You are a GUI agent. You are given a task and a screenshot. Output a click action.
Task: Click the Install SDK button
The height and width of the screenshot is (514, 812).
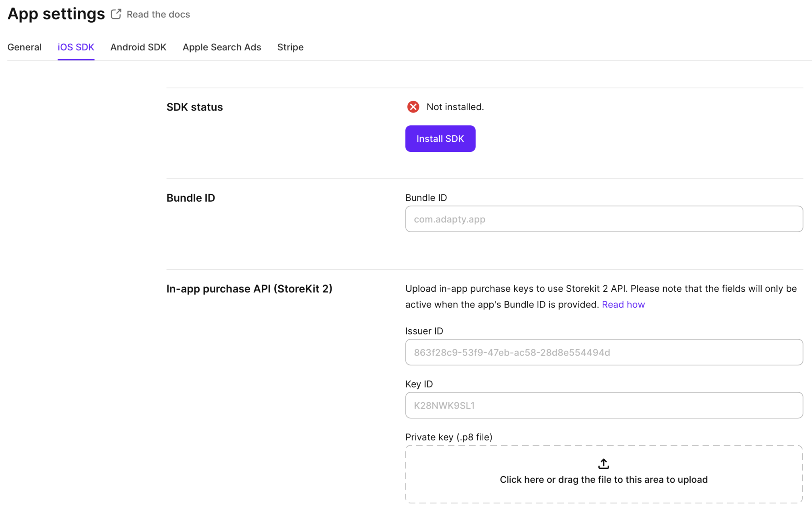[x=440, y=138]
